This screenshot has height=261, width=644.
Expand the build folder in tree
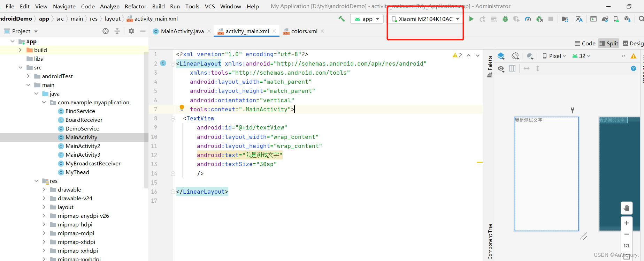tap(20, 50)
